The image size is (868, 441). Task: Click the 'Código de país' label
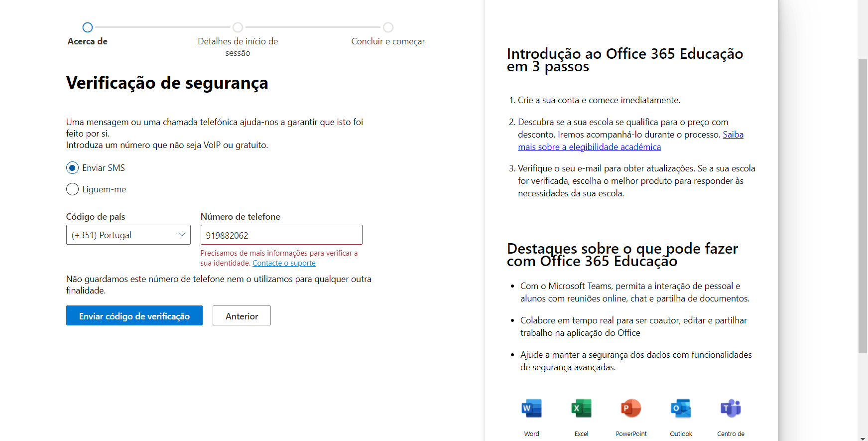(96, 217)
